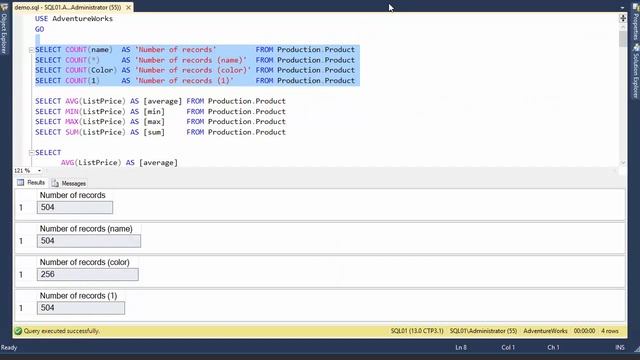
Task: Click the green query success check icon
Action: click(18, 331)
